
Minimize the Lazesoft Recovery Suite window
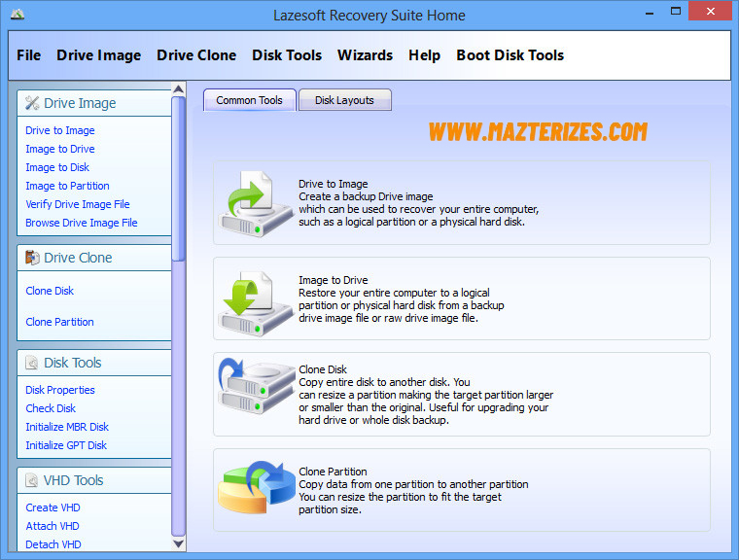click(x=650, y=13)
